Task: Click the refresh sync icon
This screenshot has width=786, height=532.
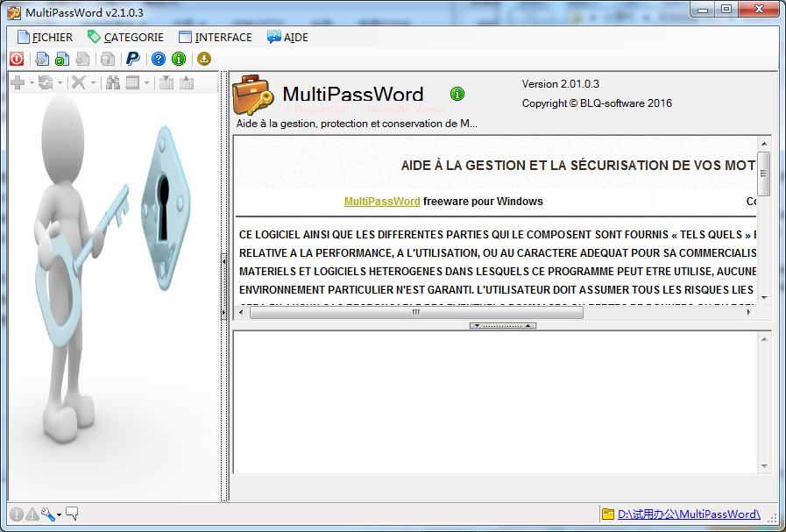Action: pyautogui.click(x=46, y=82)
